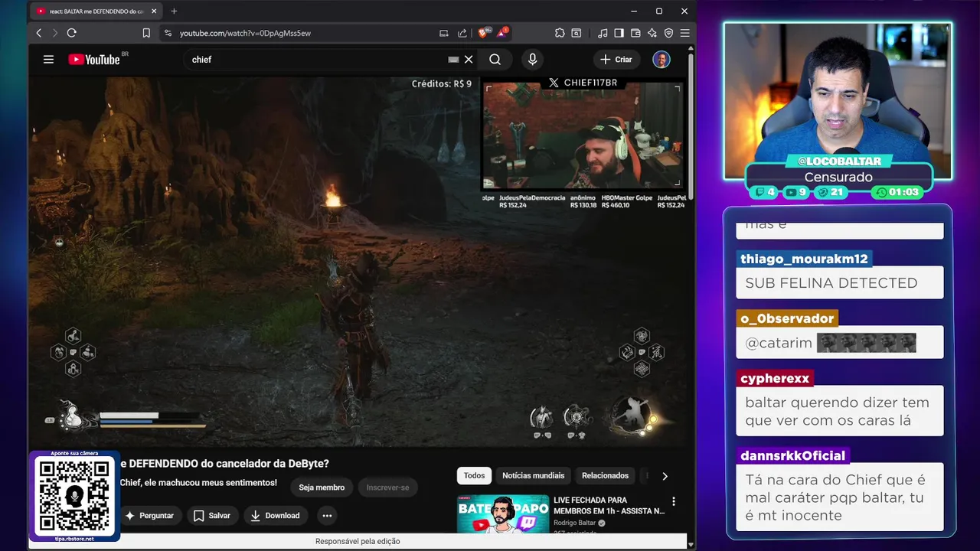Save video with Salvar button
Screen dimensions: 980x551
coord(211,516)
